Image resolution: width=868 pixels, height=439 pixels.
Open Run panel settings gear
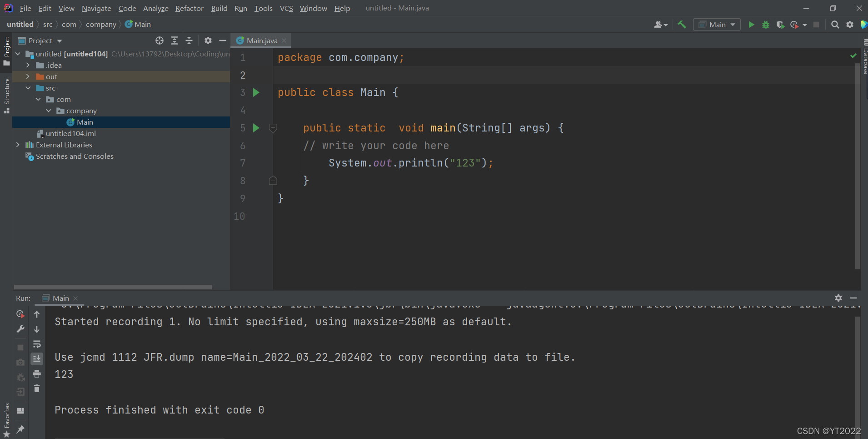pyautogui.click(x=838, y=298)
